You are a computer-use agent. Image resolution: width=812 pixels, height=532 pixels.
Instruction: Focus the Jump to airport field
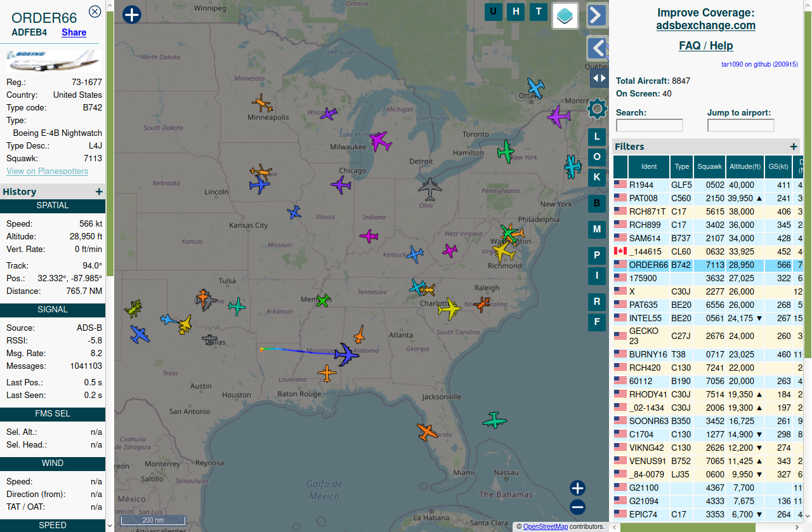(740, 125)
